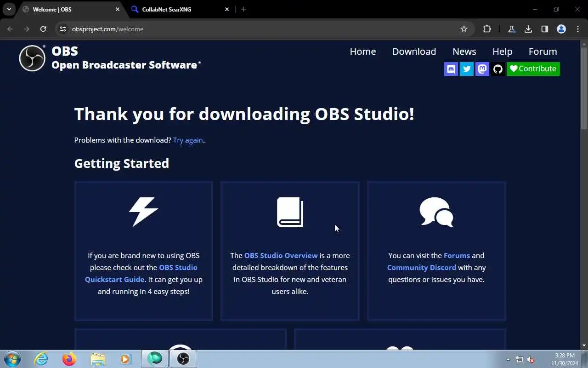The width and height of the screenshot is (588, 368).
Task: Close the Welcome | OBS tab
Action: coord(117,9)
